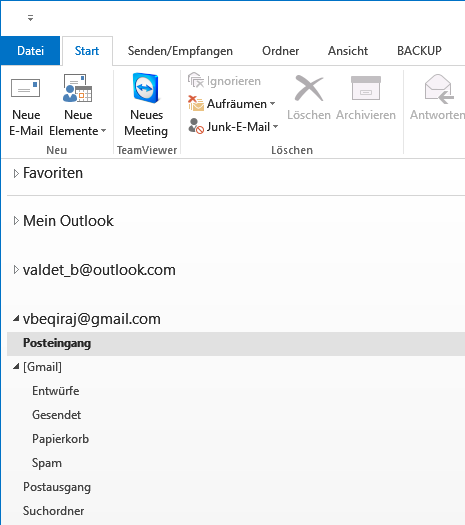This screenshot has width=465, height=525.
Task: Open the Junk-E-Mail options
Action: pyautogui.click(x=233, y=127)
